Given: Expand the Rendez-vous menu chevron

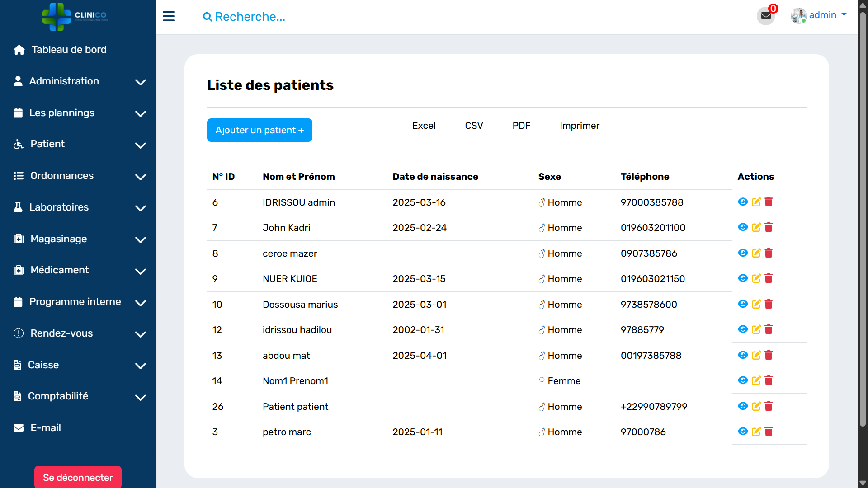Looking at the screenshot, I should coord(140,334).
